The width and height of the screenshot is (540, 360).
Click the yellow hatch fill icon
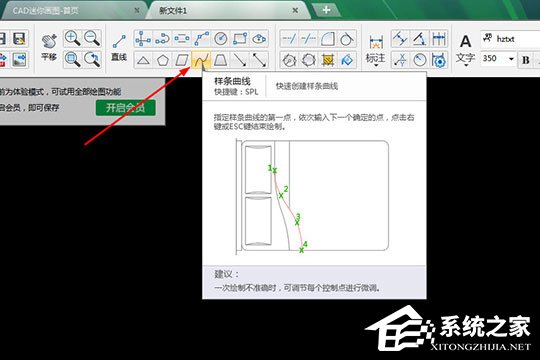pyautogui.click(x=328, y=60)
